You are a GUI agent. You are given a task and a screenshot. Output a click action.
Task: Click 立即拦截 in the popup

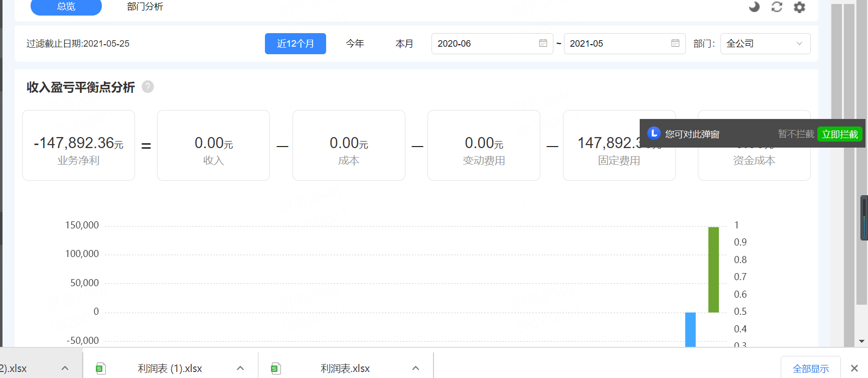840,134
